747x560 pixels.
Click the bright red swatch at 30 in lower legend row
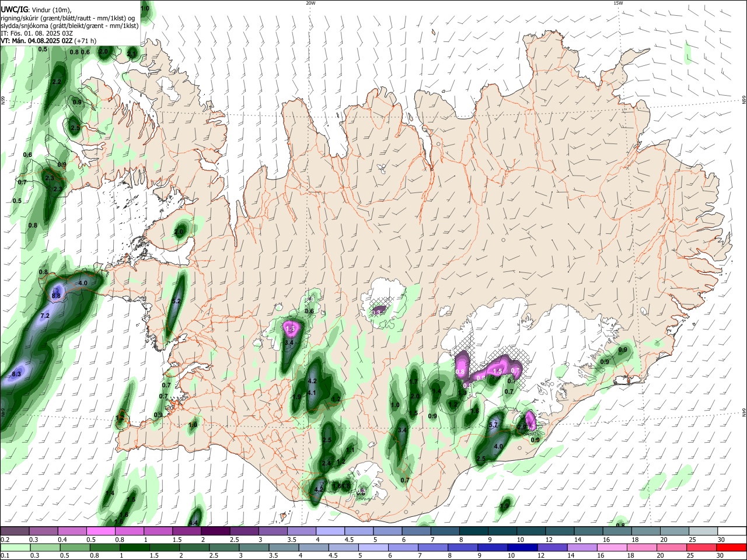731,547
